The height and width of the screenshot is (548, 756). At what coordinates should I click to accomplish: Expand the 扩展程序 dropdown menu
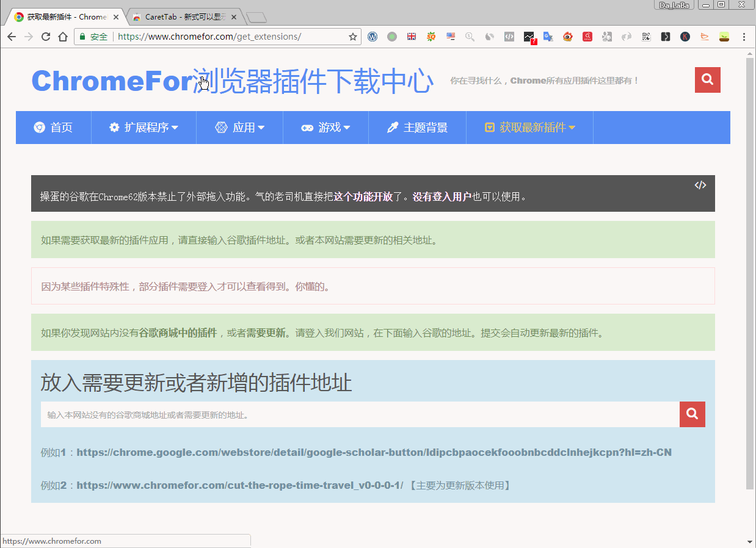point(144,128)
